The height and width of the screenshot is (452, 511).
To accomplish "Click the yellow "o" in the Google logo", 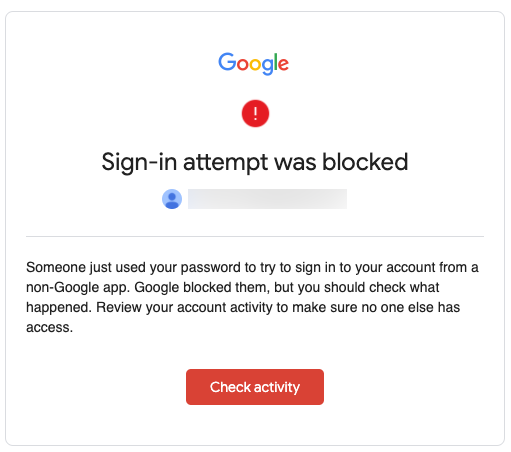I will [255, 65].
